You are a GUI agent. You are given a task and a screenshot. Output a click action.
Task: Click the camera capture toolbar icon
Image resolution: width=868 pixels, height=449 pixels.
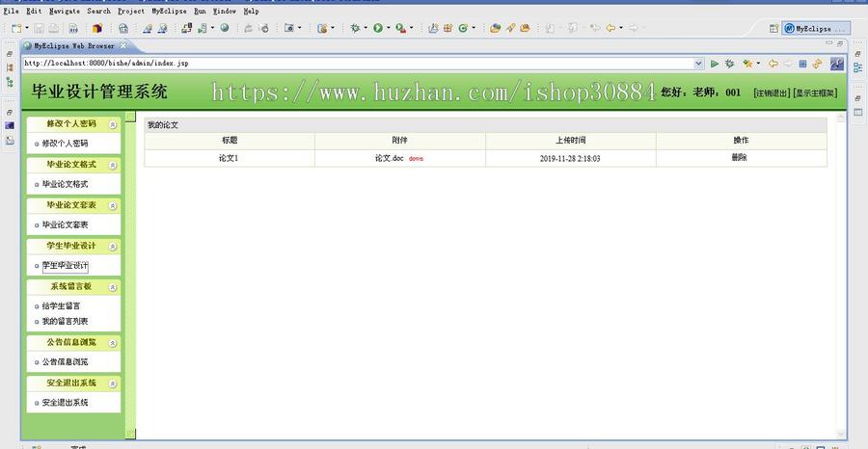tap(289, 28)
